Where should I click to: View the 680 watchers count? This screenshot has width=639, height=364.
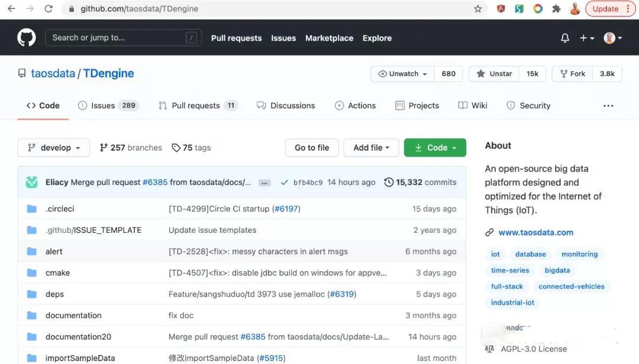[x=448, y=74]
